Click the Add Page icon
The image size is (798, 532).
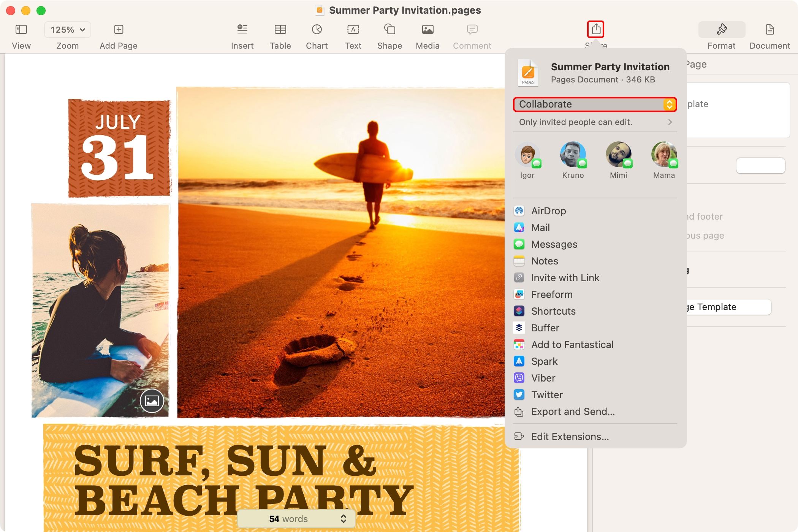click(118, 28)
